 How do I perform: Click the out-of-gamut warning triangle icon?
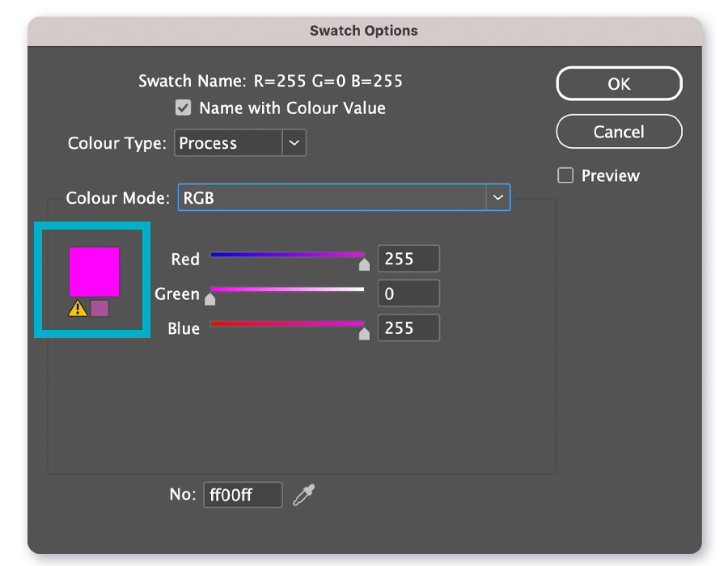point(77,307)
